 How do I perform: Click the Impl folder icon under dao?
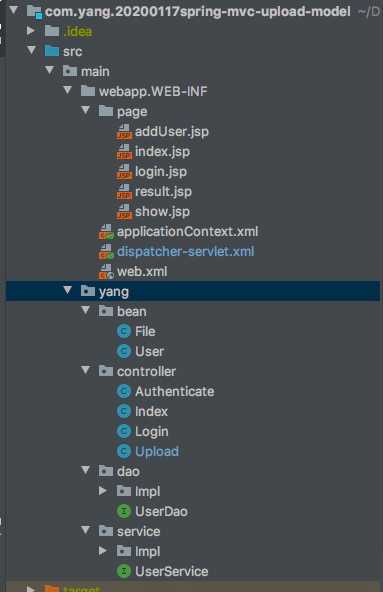124,491
